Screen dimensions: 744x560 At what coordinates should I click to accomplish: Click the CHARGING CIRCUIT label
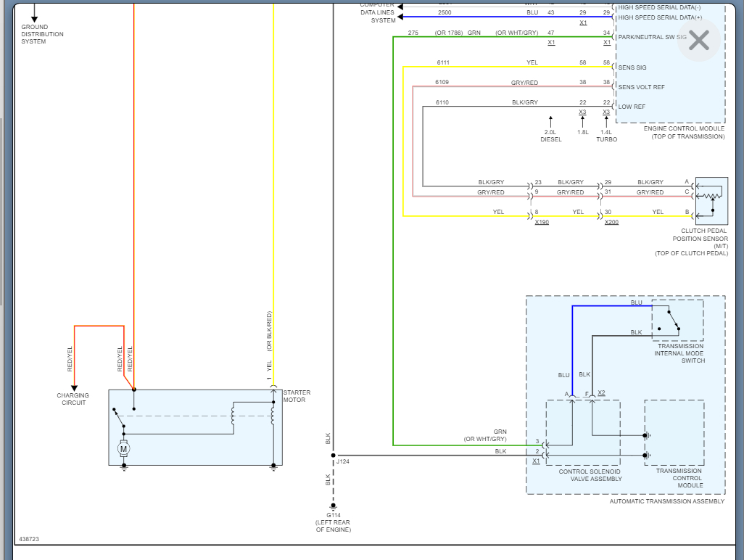(73, 399)
